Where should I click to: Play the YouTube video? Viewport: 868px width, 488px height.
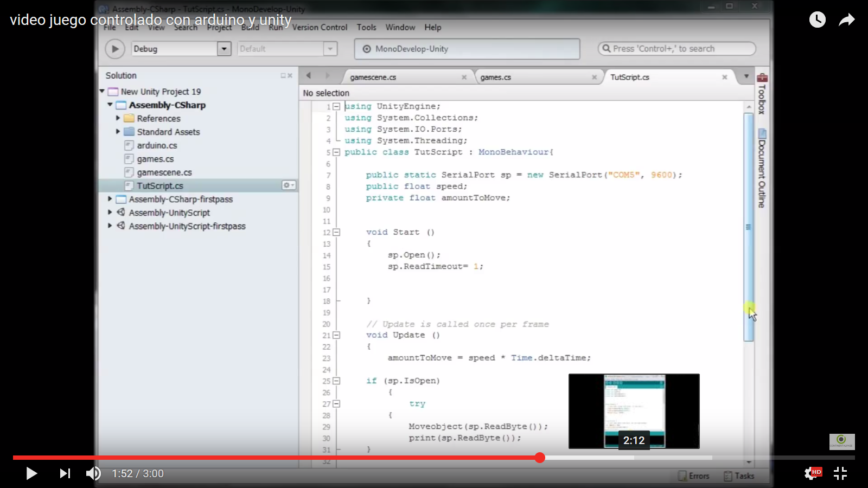pos(31,473)
